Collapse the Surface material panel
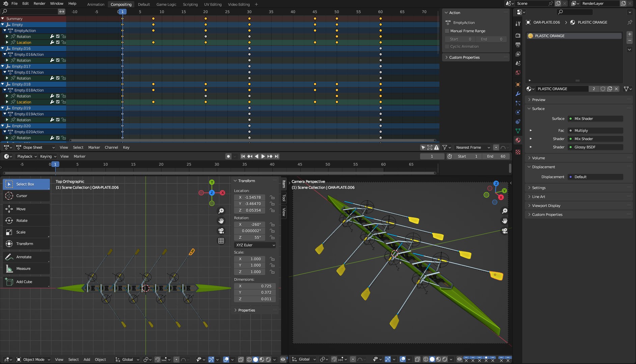 (538, 109)
